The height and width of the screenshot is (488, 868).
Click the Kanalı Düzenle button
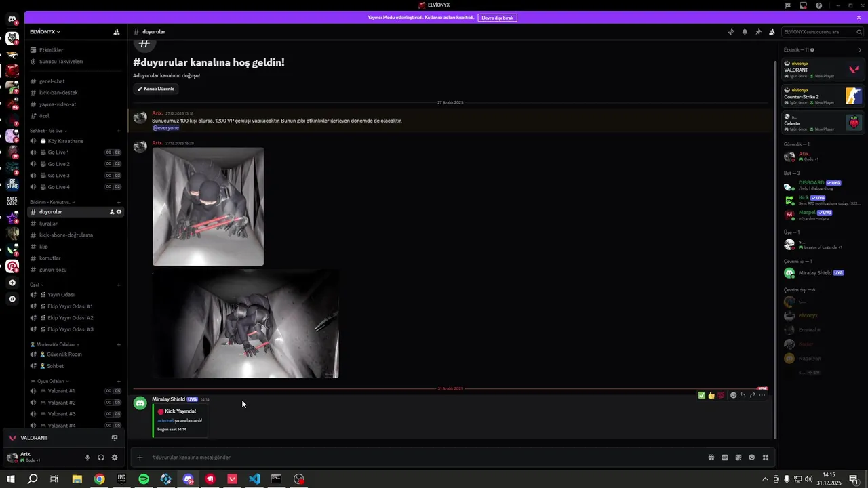(x=156, y=89)
